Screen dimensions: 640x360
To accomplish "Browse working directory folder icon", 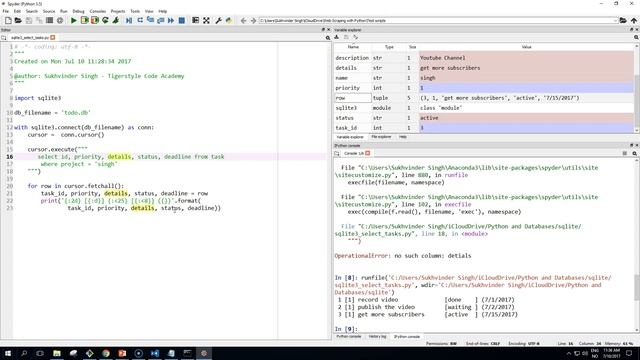I will [x=623, y=20].
